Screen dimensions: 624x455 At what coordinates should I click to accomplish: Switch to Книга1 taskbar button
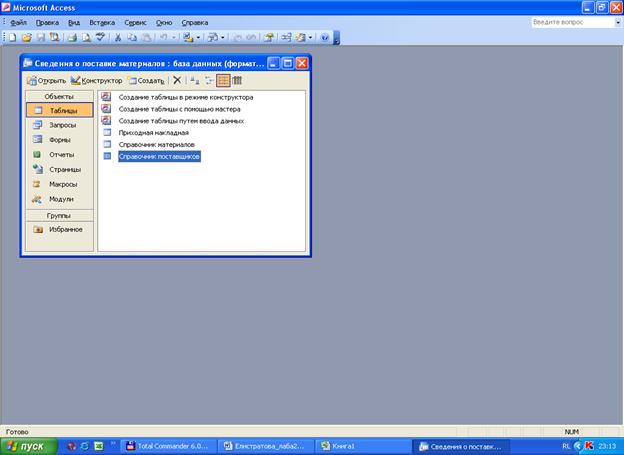pos(362,446)
